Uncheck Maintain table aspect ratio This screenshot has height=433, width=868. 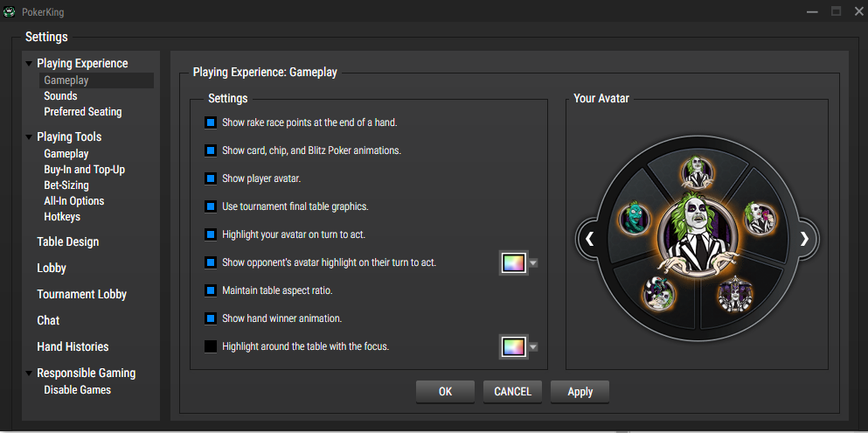[211, 290]
